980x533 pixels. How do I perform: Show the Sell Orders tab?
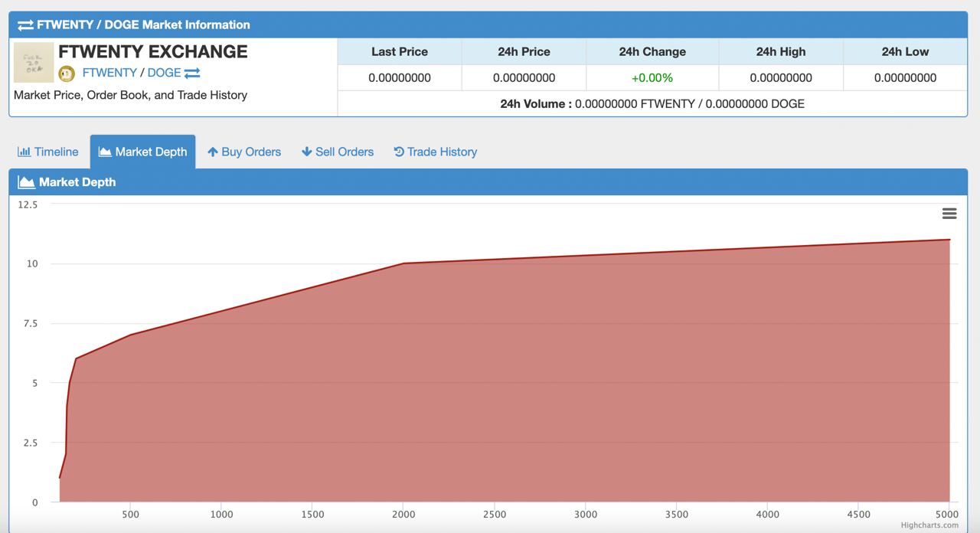point(338,152)
